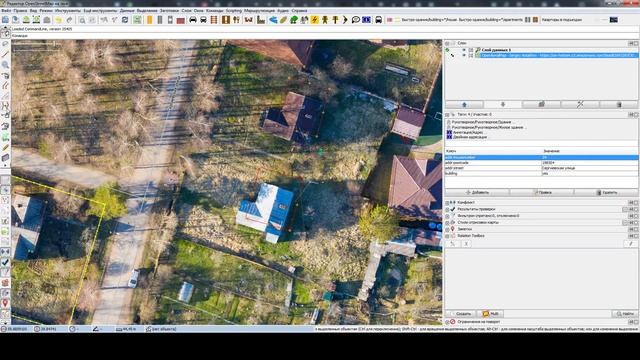Click the red building preset icon

point(181,20)
